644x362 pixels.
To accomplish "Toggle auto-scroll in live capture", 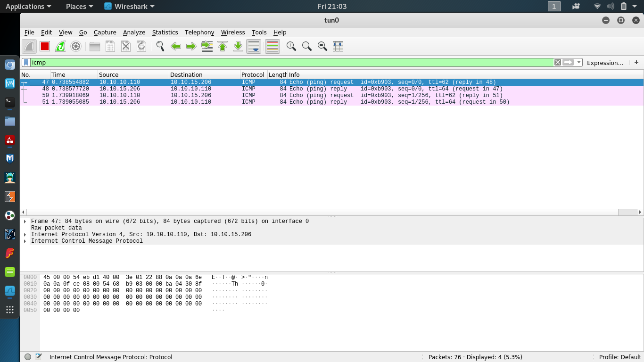I will click(x=253, y=46).
